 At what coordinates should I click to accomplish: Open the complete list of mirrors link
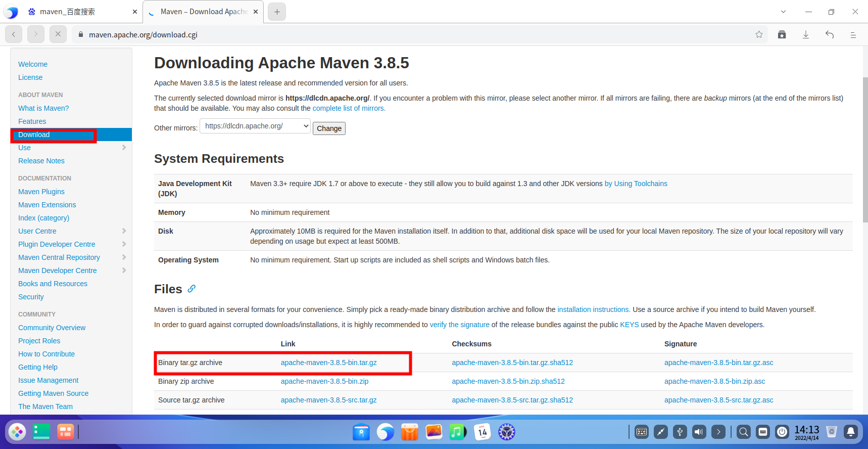coord(349,108)
